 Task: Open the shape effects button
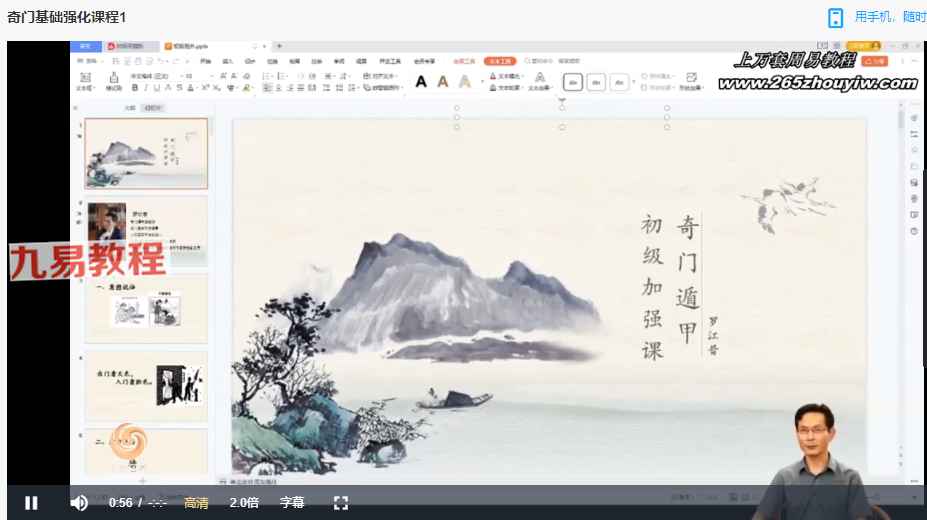(x=691, y=82)
